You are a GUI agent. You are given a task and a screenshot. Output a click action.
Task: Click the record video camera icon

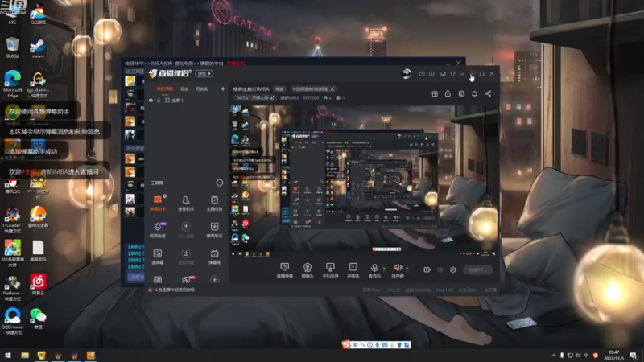[x=427, y=269]
